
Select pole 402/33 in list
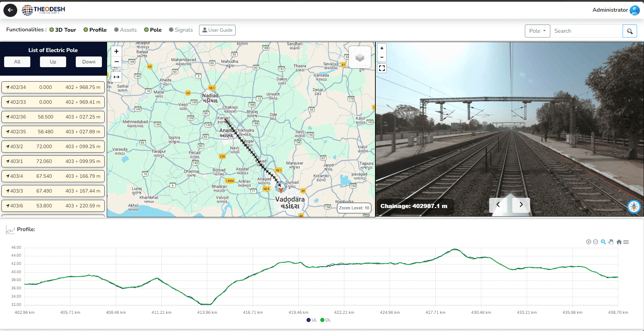(x=53, y=102)
